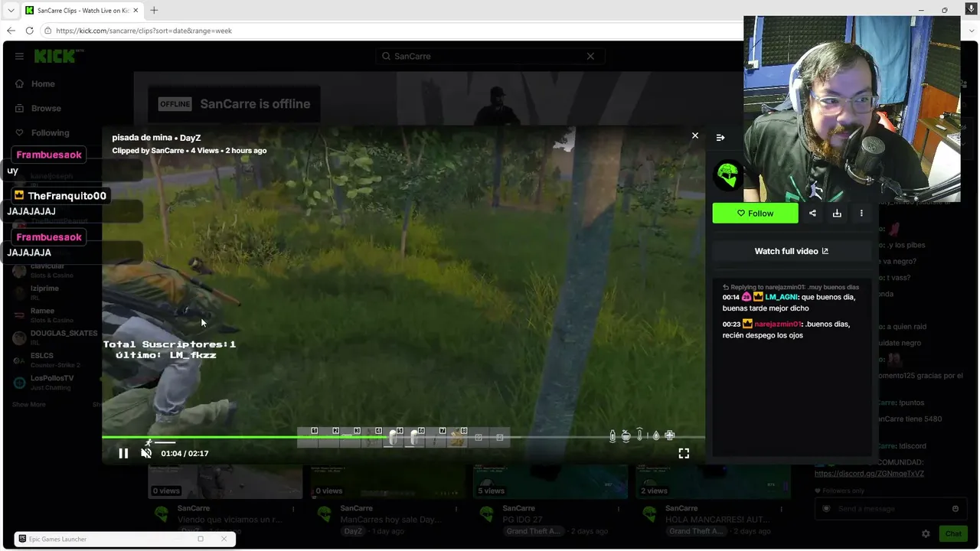Open chat settings gear

(x=926, y=533)
